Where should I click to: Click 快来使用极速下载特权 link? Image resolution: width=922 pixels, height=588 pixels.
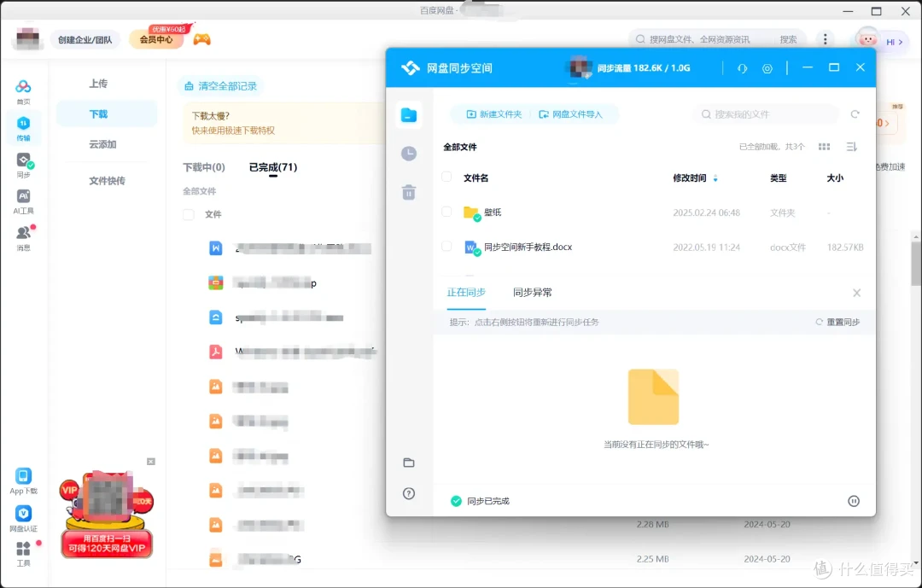pos(233,131)
